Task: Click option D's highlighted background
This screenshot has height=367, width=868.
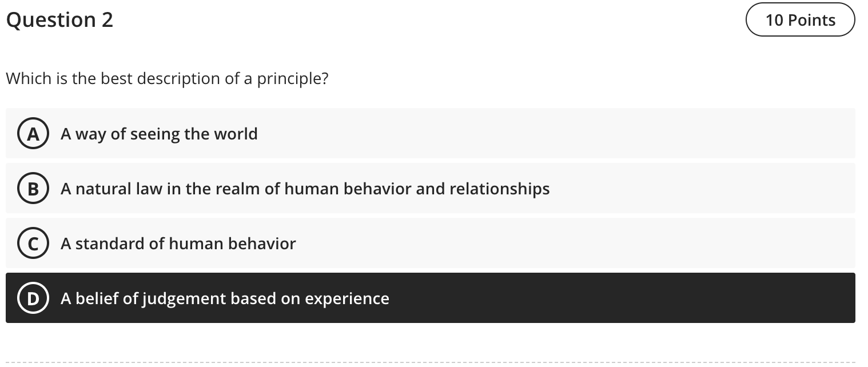Action: click(x=629, y=298)
